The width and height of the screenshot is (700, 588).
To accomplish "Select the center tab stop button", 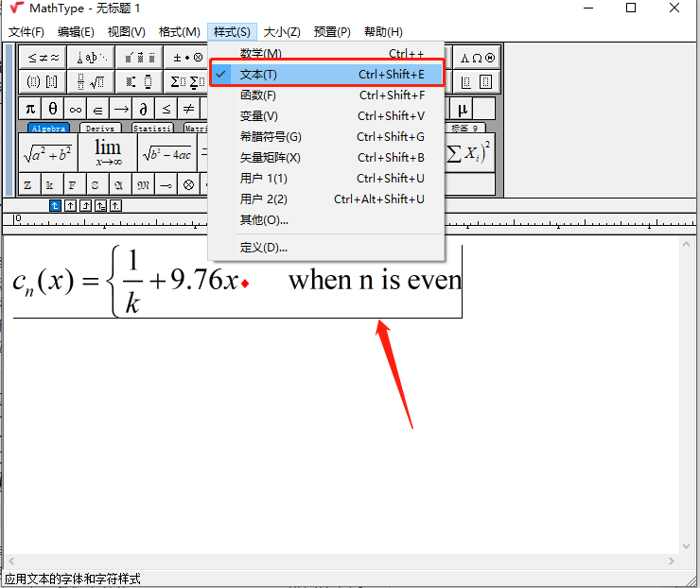I will point(70,206).
